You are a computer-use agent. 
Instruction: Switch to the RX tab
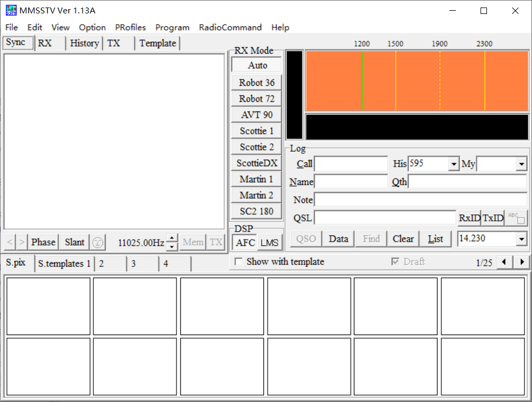(50, 43)
